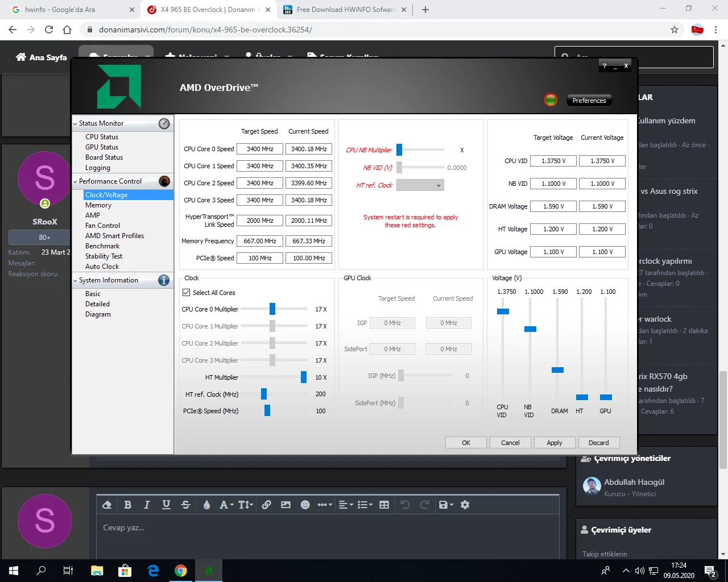Screen dimensions: 728x582
Task: Collapse the System Information section
Action: (x=75, y=280)
